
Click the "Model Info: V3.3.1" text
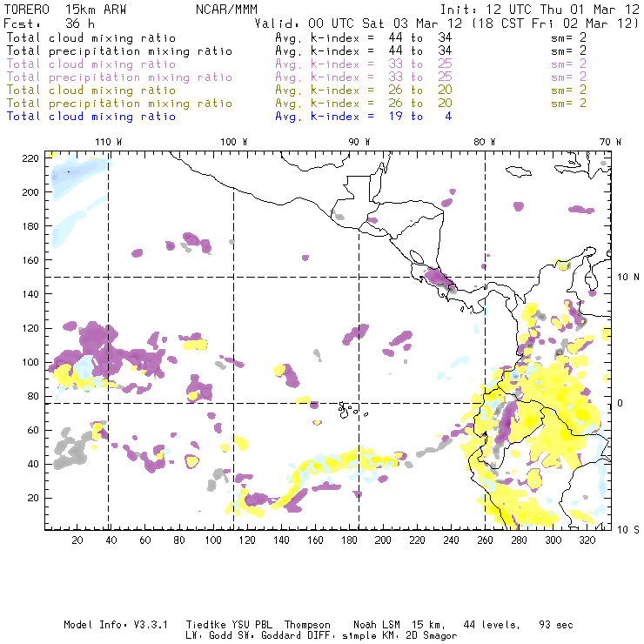click(x=116, y=625)
